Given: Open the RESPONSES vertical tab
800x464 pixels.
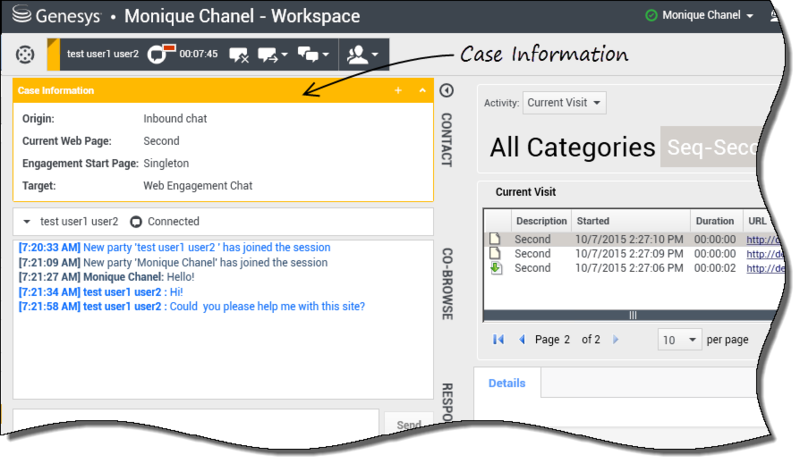Looking at the screenshot, I should (447, 402).
